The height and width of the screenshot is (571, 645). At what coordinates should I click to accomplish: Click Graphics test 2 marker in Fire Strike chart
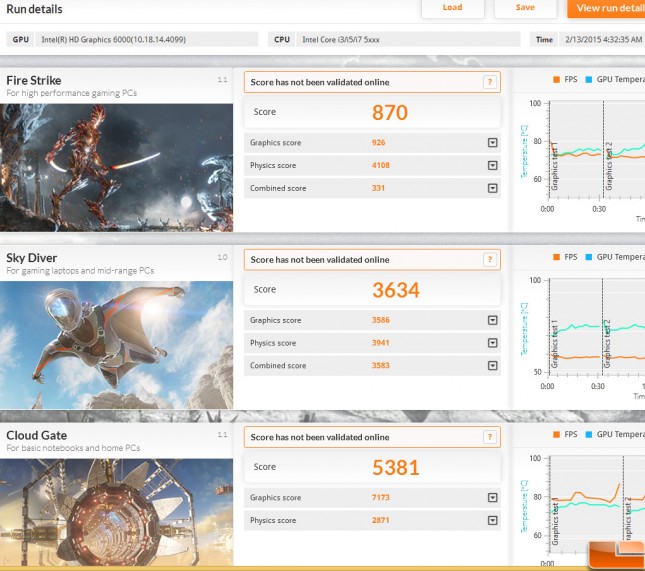click(x=609, y=167)
